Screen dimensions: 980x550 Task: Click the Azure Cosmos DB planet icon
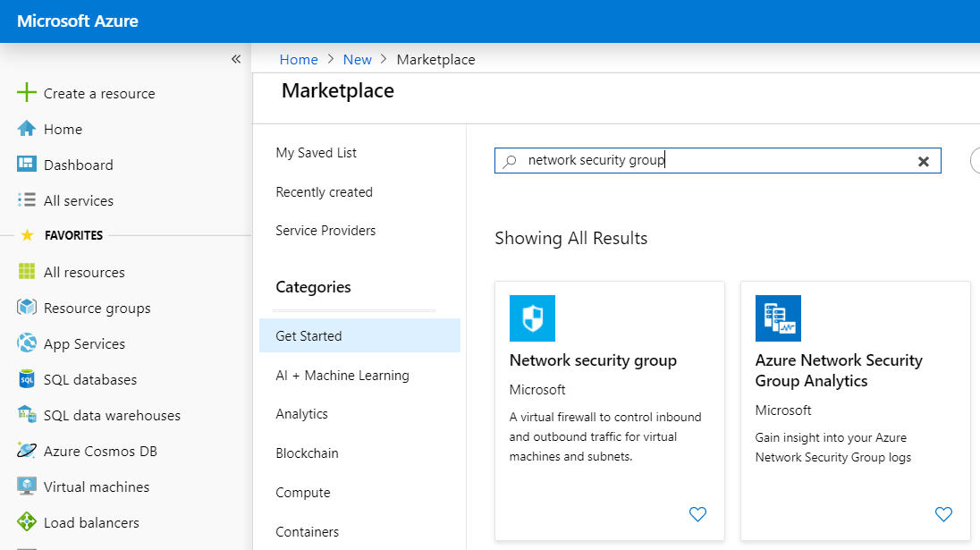pos(26,450)
